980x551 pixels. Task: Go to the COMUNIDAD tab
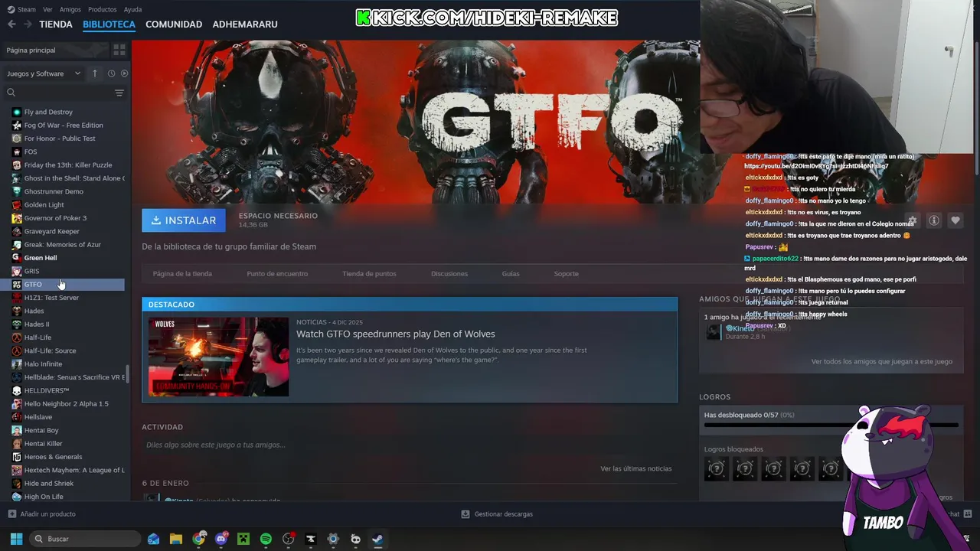coord(174,24)
